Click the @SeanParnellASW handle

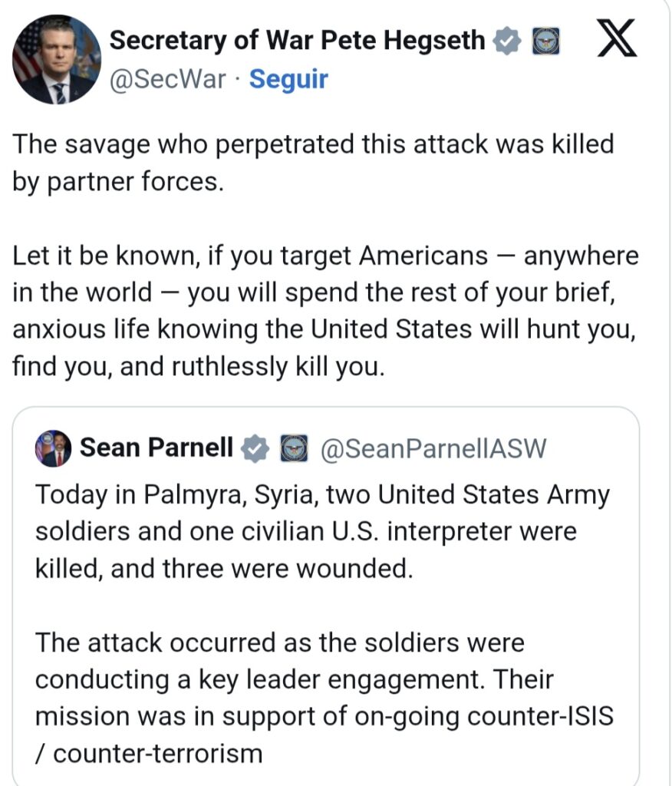432,447
